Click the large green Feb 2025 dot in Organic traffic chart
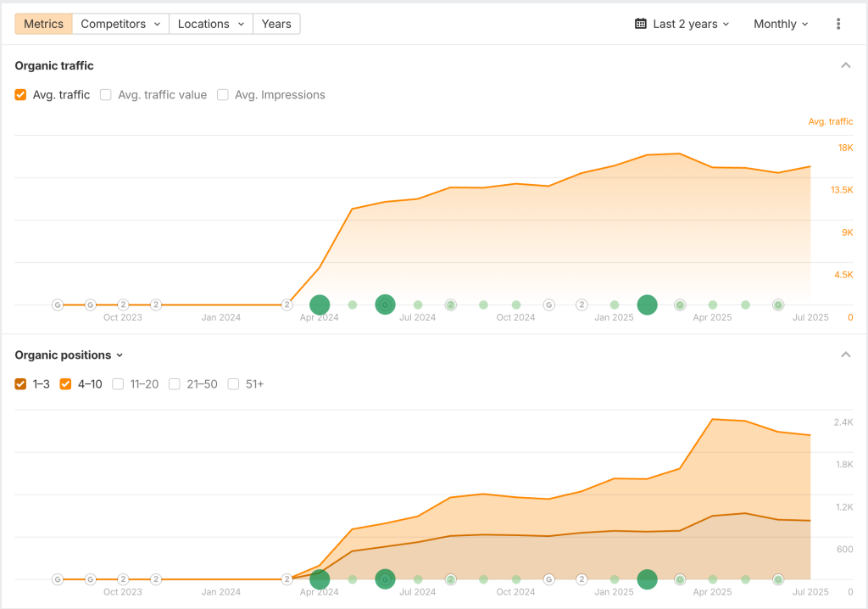Viewport: 868px width, 609px height. (647, 304)
